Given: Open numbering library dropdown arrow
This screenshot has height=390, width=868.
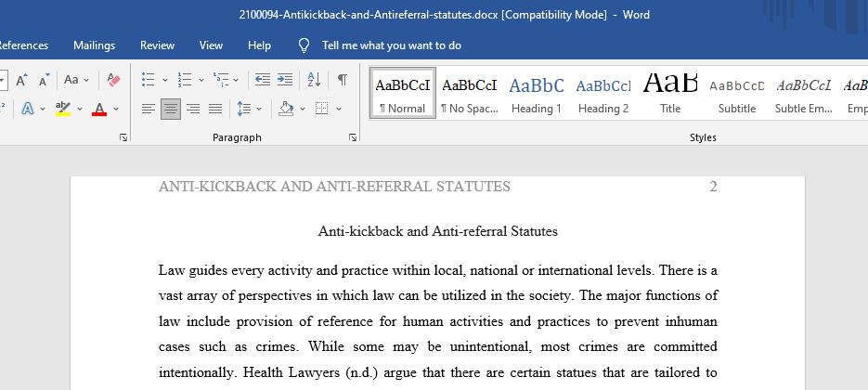Looking at the screenshot, I should click(x=201, y=81).
